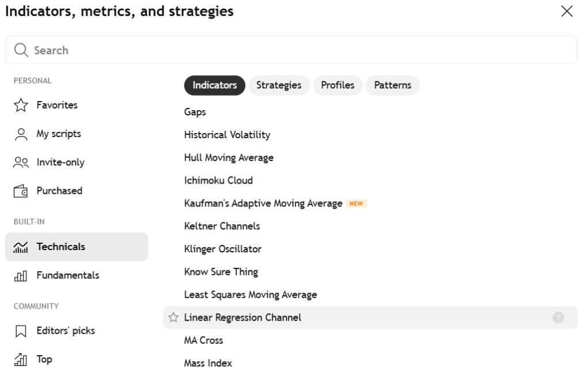Click the Favorites star icon in sidebar

(21, 105)
